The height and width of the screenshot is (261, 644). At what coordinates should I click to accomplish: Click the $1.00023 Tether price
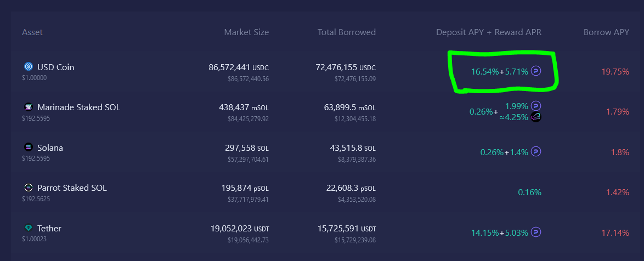tap(34, 239)
